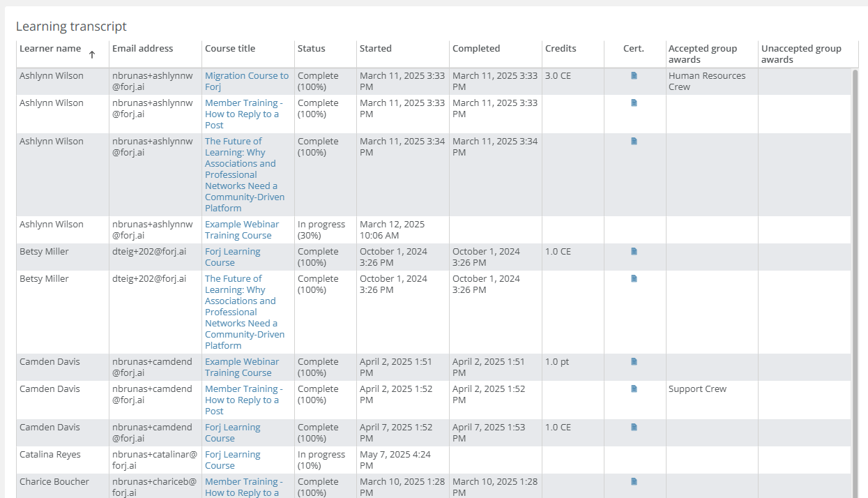
Task: Open certificate for Ashlynn's Future of Learning row
Action: (x=634, y=141)
